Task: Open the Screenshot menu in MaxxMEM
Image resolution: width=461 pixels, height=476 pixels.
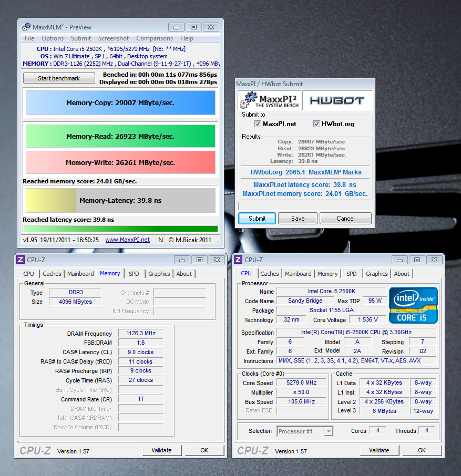Action: 113,38
